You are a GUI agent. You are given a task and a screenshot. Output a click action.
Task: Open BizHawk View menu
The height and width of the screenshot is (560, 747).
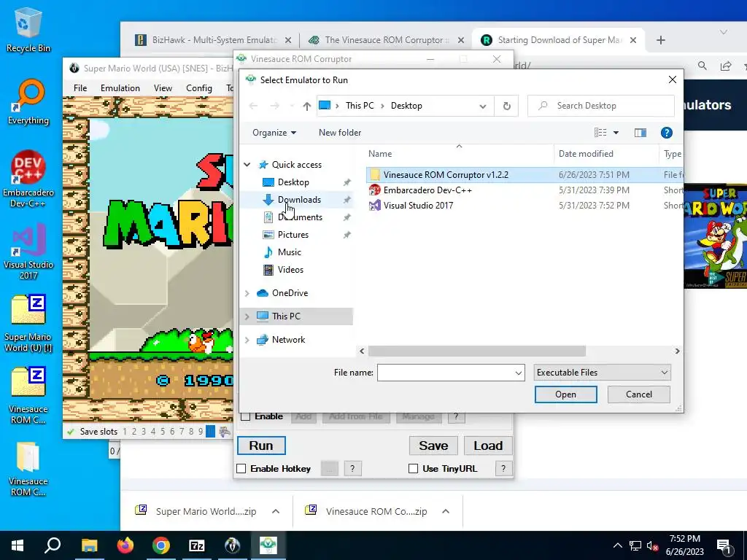[163, 88]
